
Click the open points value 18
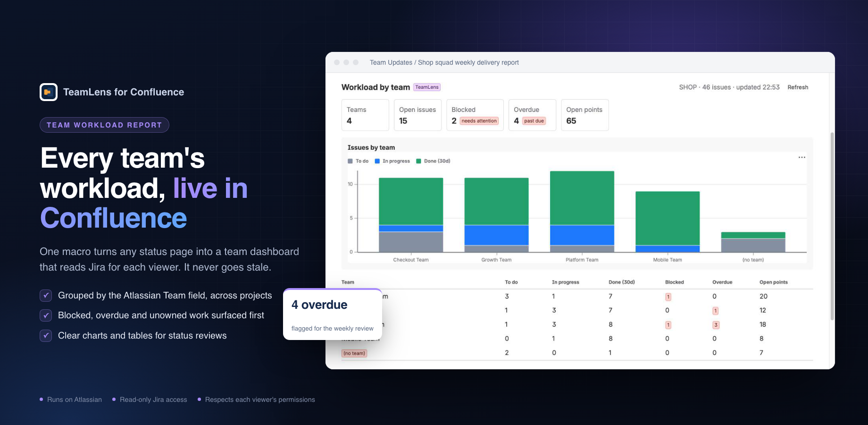pos(763,324)
